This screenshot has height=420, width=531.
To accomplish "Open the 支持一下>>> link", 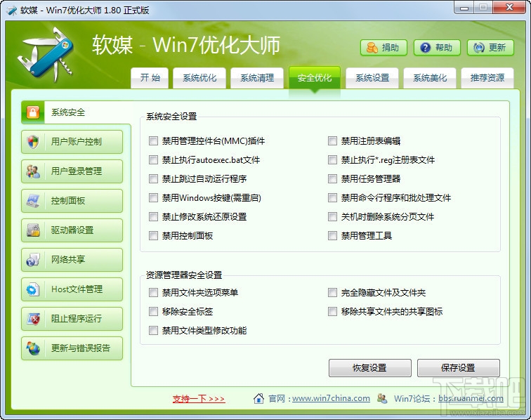I will pyautogui.click(x=199, y=399).
